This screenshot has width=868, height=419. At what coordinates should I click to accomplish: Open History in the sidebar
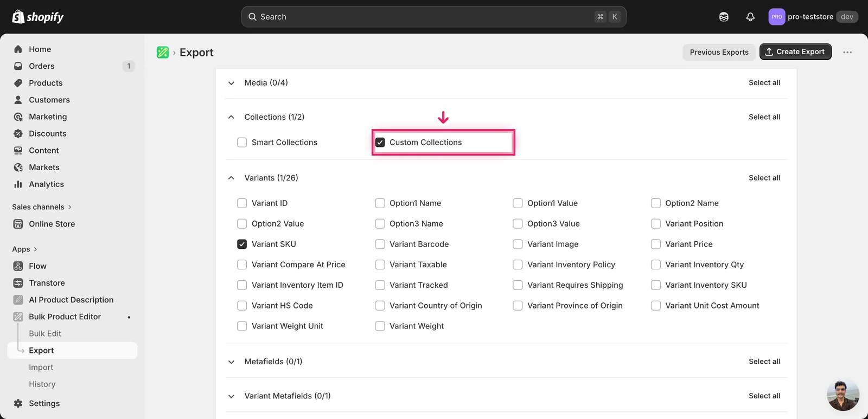click(42, 384)
